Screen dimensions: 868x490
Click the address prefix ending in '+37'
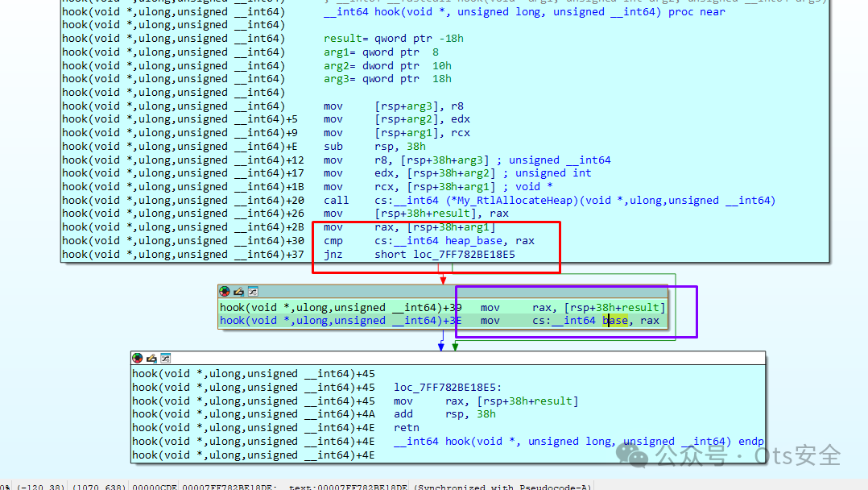(184, 255)
